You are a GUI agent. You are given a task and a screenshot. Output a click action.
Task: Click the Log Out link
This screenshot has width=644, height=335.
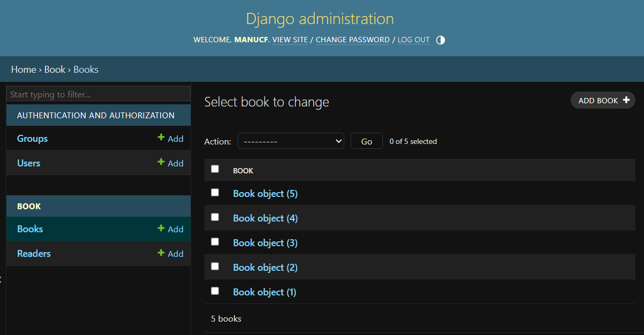[413, 40]
